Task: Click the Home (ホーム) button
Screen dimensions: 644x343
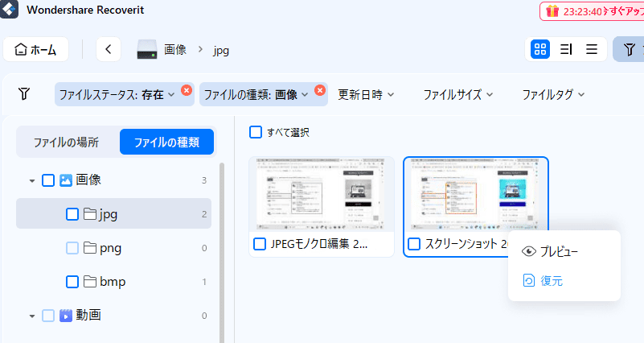Action: (x=36, y=49)
